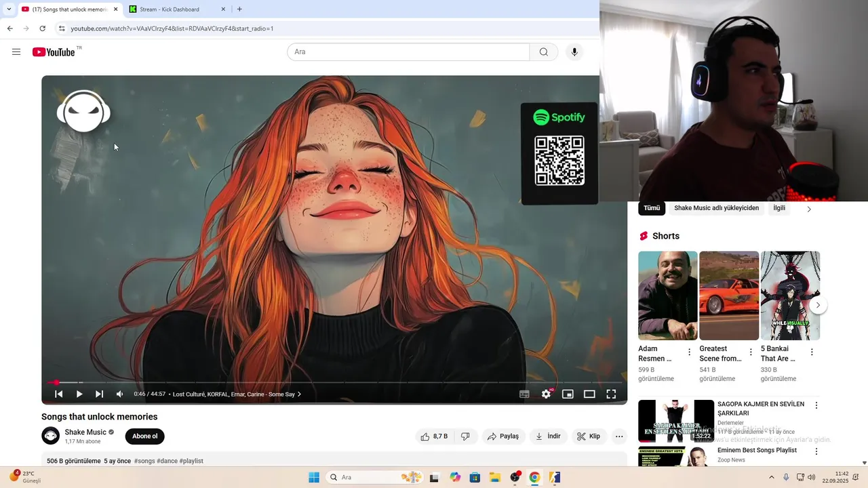The image size is (868, 488).
Task: Open options for 'Greatest Scene from' short
Action: [x=751, y=352]
